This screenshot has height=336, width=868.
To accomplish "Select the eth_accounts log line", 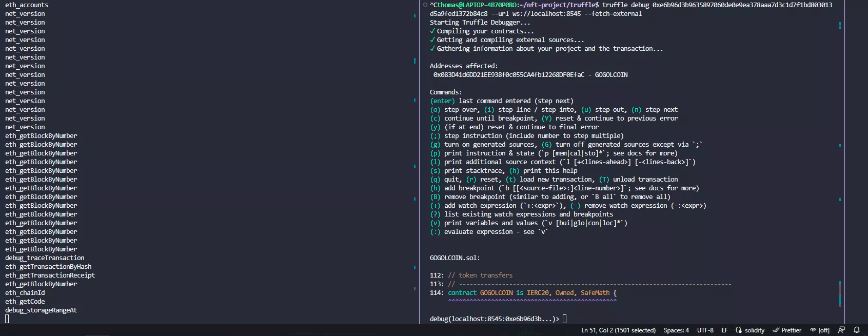I will click(x=27, y=5).
